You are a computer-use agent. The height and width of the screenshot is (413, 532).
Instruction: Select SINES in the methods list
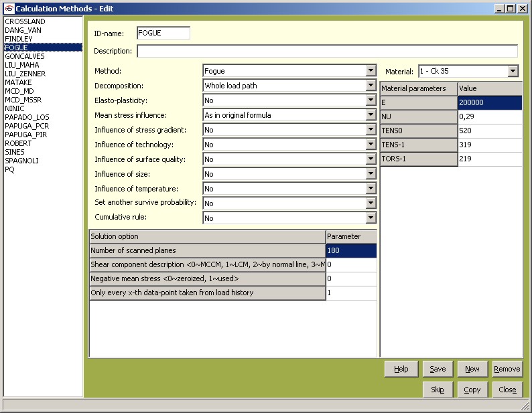coord(43,152)
